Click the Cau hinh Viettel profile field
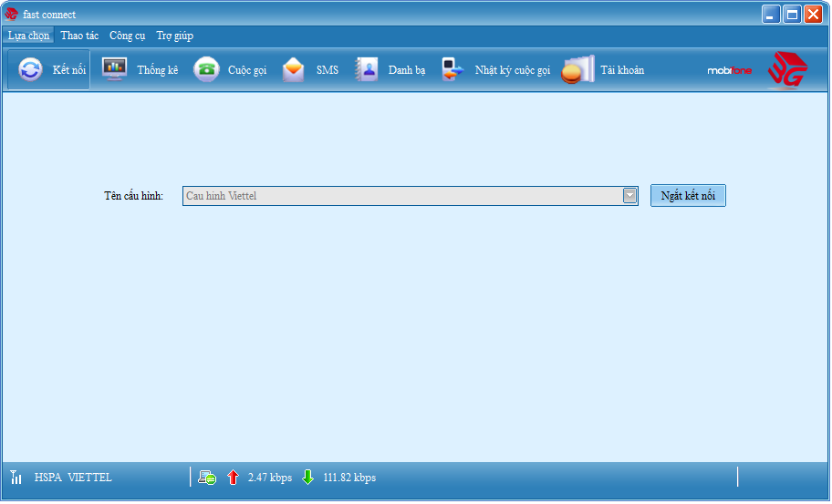This screenshot has width=832, height=504. click(401, 196)
